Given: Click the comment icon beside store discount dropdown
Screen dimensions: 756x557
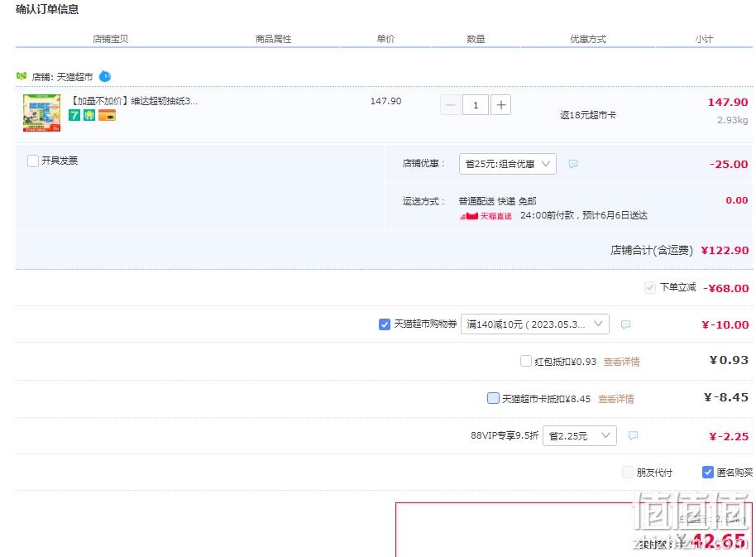Looking at the screenshot, I should click(573, 164).
